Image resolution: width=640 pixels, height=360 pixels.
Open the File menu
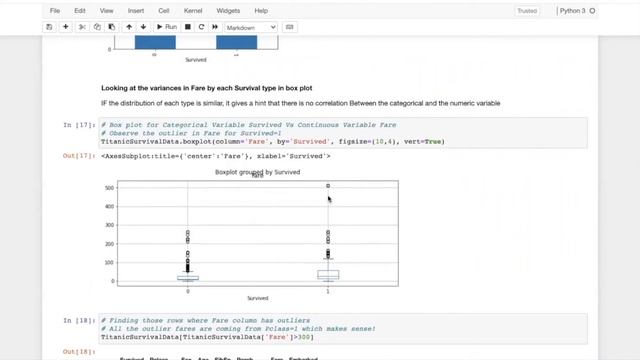coord(55,11)
